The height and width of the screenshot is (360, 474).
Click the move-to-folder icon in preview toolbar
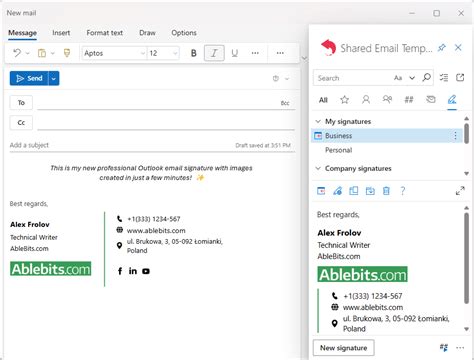tap(370, 191)
